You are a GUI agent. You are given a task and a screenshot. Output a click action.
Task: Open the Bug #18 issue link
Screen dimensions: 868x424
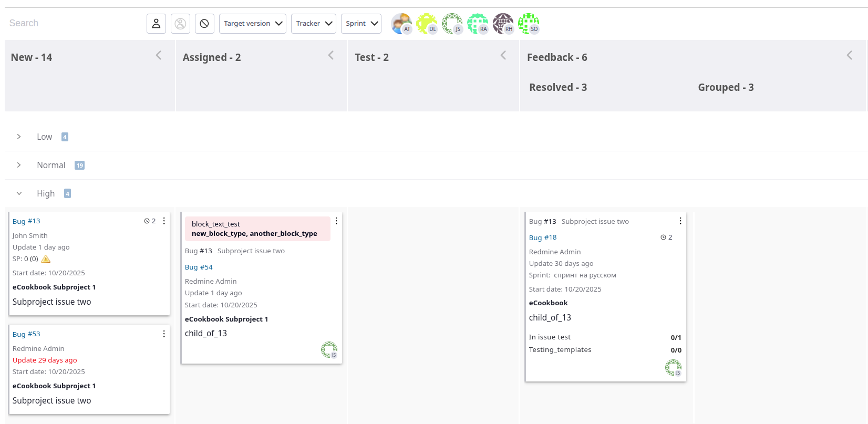(543, 237)
